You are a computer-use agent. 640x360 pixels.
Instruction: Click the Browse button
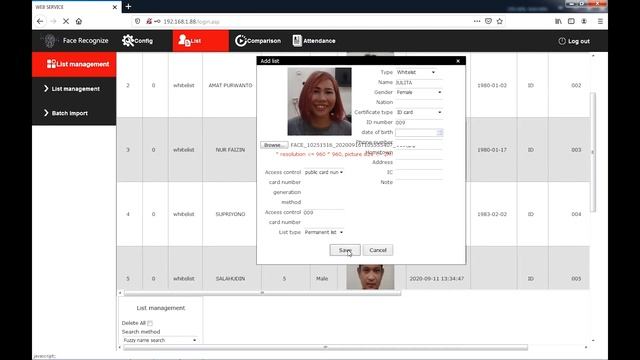[274, 145]
